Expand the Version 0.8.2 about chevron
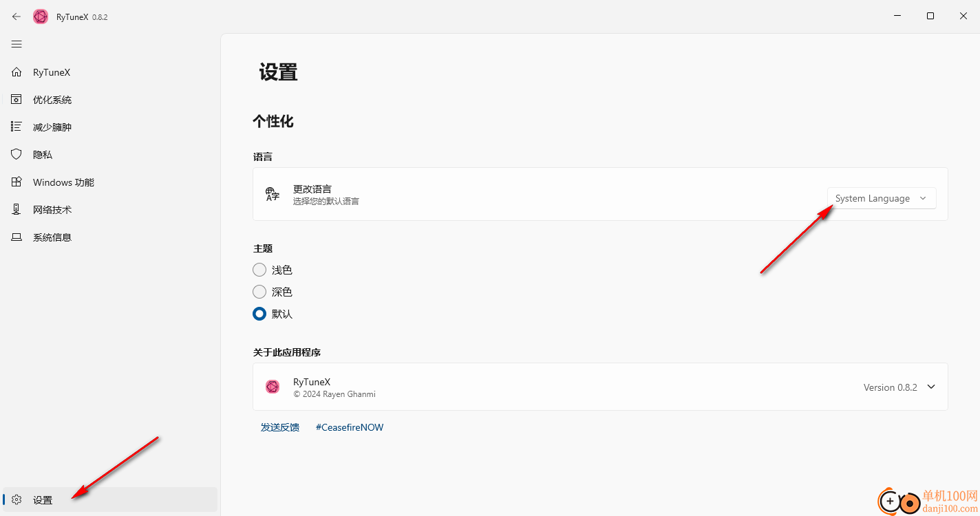Image resolution: width=980 pixels, height=516 pixels. [x=931, y=387]
